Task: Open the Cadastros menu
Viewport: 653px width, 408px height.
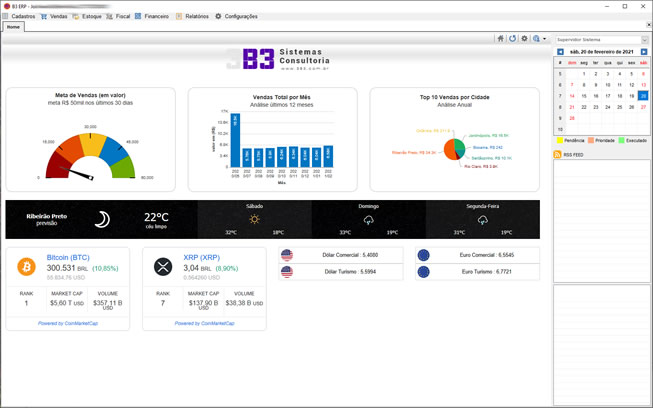Action: pyautogui.click(x=19, y=16)
